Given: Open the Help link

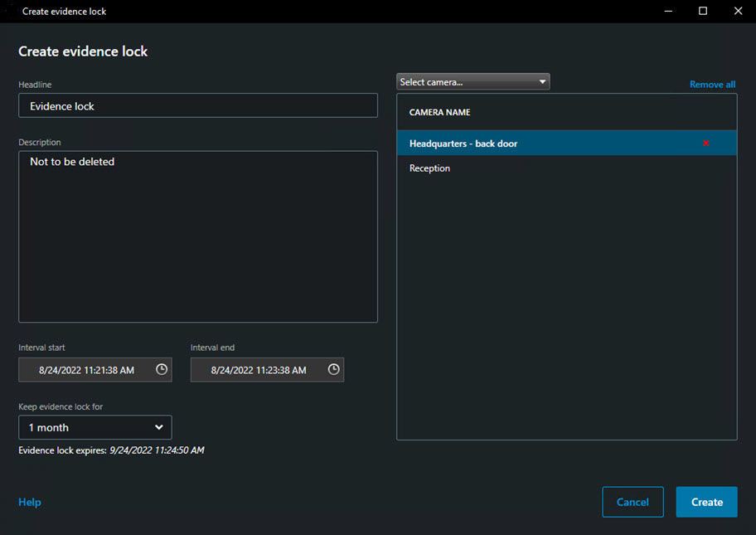Looking at the screenshot, I should pos(30,502).
